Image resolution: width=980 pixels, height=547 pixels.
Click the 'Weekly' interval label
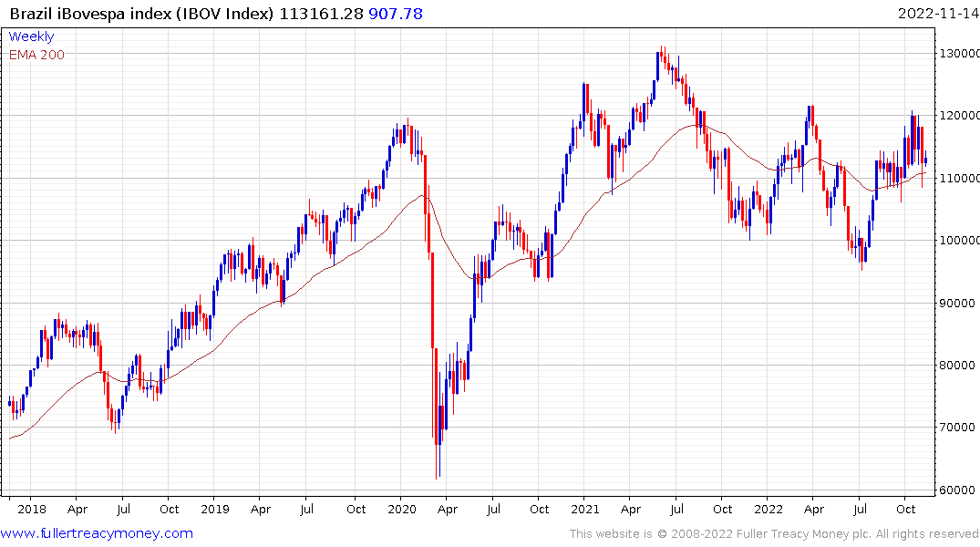(31, 36)
